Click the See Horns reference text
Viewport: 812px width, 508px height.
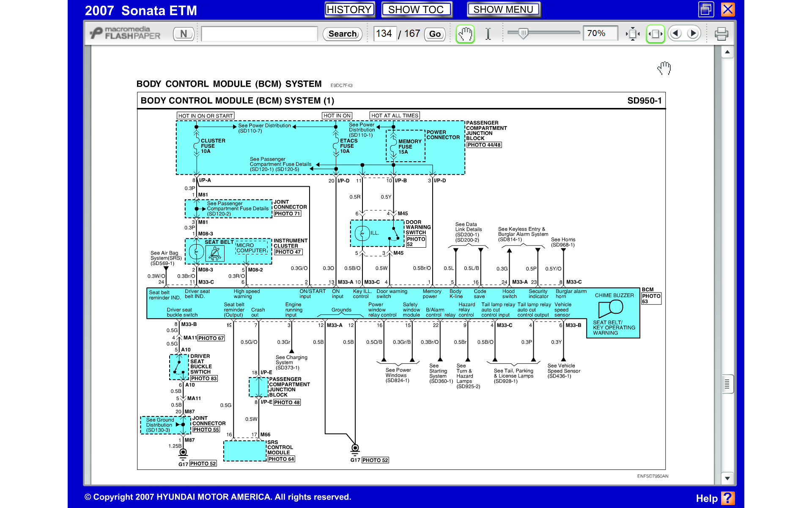563,242
